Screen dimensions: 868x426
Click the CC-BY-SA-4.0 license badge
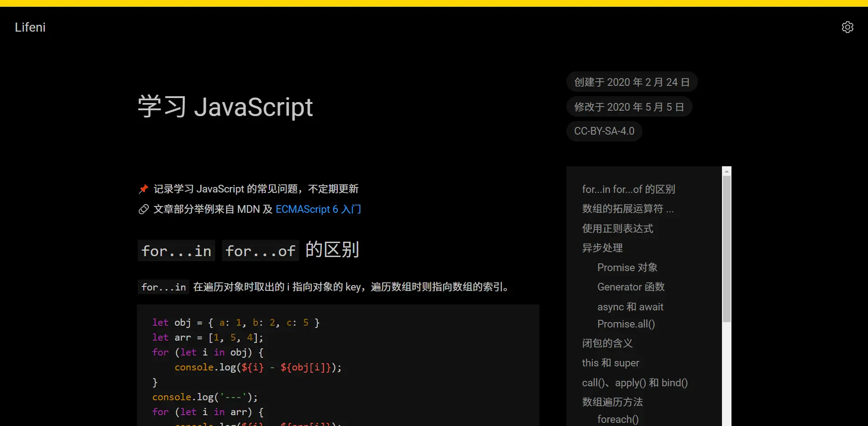604,131
